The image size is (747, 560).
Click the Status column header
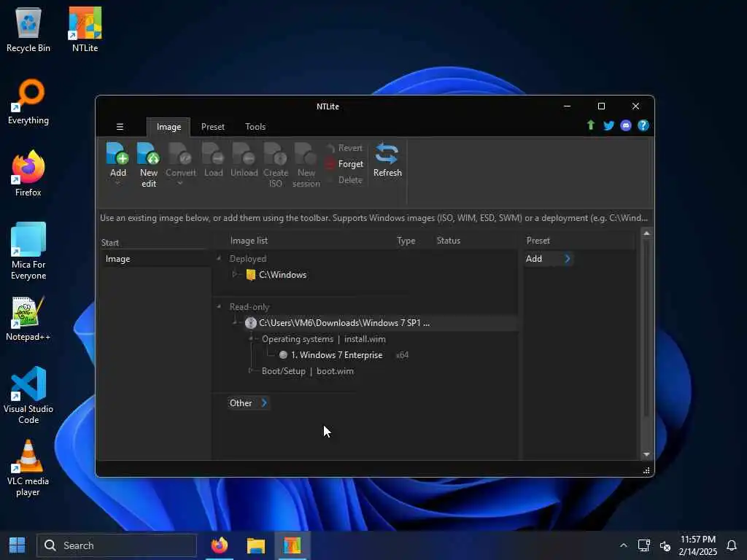coord(449,241)
